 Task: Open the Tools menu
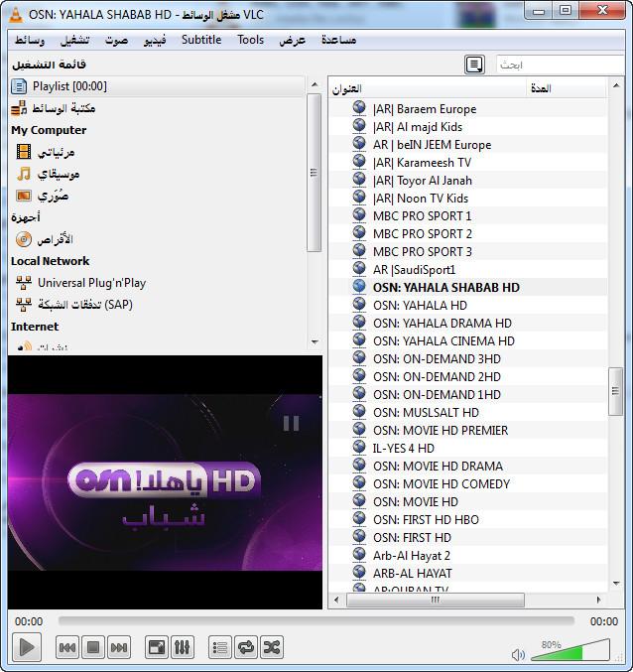[x=251, y=40]
